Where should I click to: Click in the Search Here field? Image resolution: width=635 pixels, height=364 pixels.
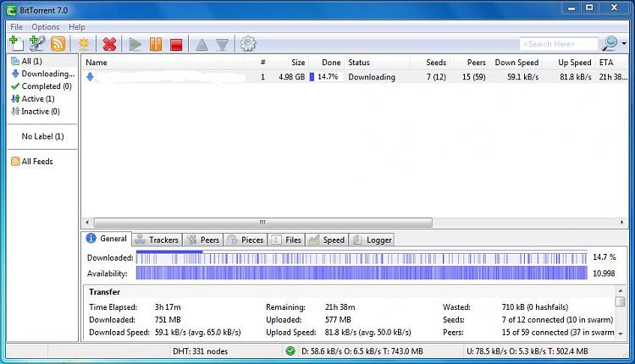(x=559, y=44)
